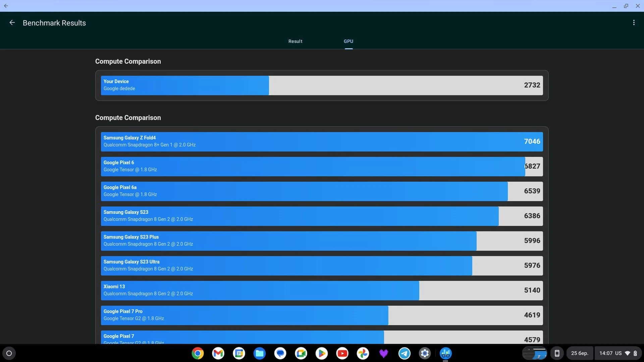The height and width of the screenshot is (362, 644).
Task: Click the Samsung Galaxy S23 Ultra row
Action: pyautogui.click(x=322, y=265)
